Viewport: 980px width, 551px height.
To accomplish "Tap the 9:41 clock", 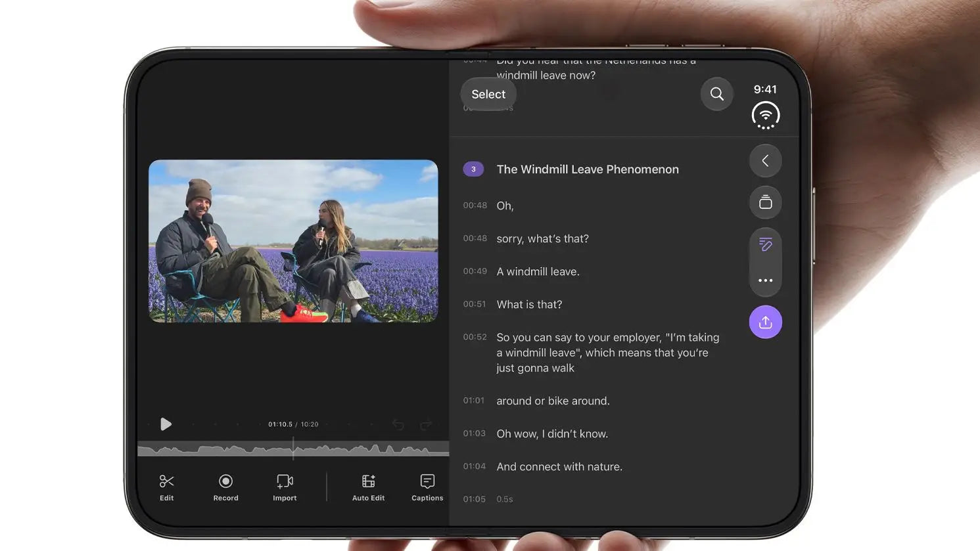I will coord(765,89).
